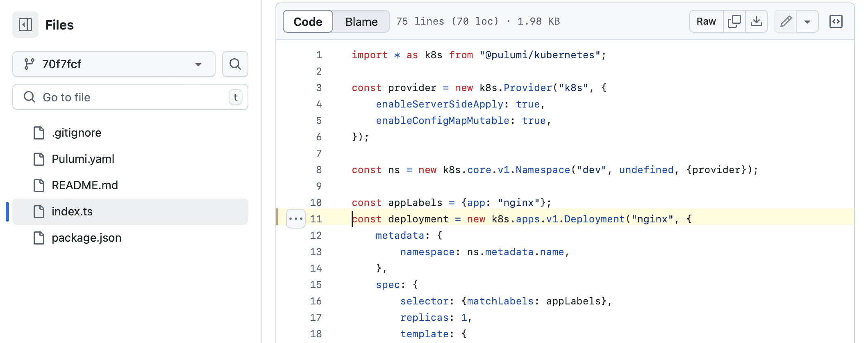
Task: Select index.ts in file tree
Action: tap(130, 212)
